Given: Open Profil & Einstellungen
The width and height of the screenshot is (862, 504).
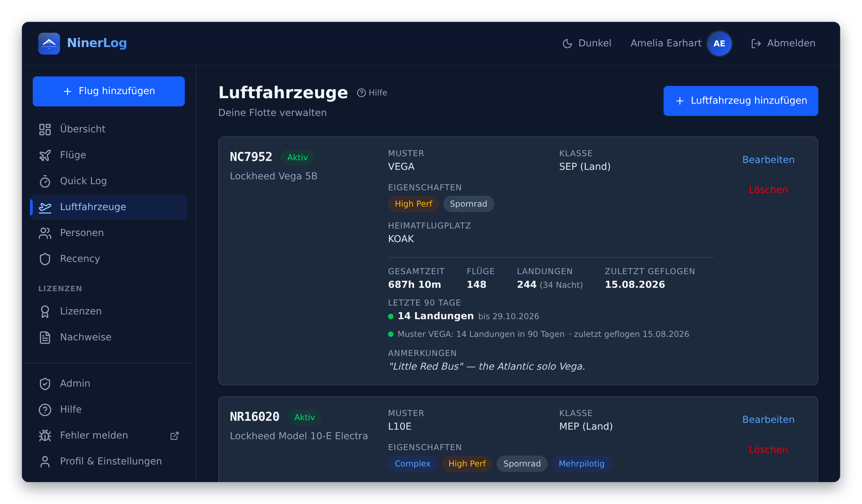Looking at the screenshot, I should click(109, 462).
